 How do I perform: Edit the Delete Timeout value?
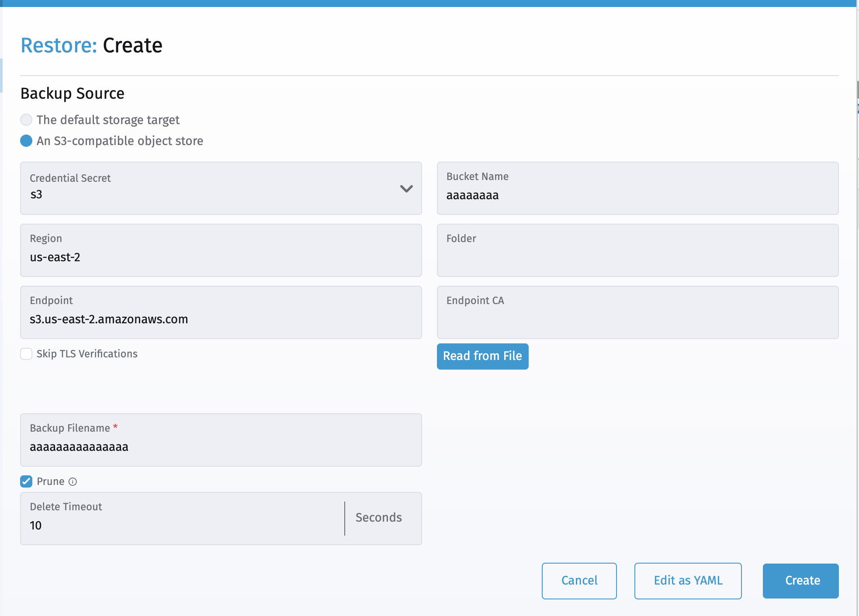184,525
